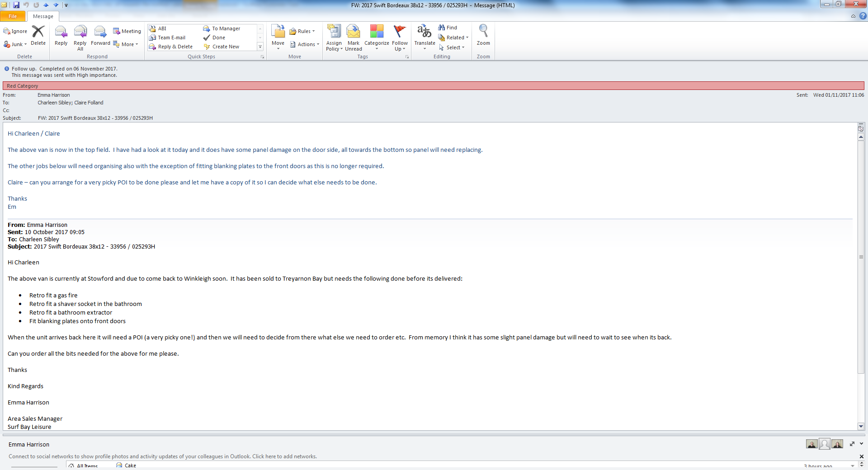Click the first contact photo in People Pane

[x=811, y=444]
